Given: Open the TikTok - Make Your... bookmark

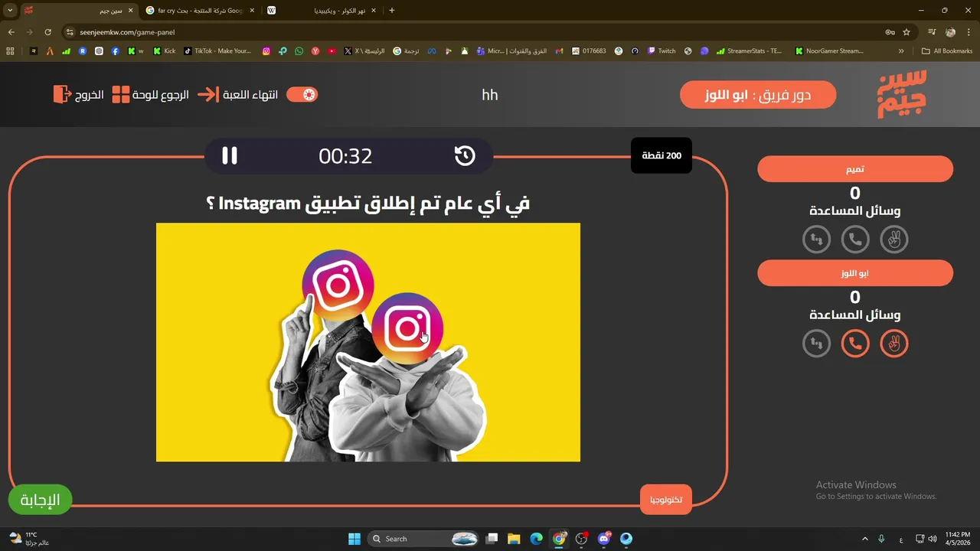Looking at the screenshot, I should pyautogui.click(x=217, y=51).
